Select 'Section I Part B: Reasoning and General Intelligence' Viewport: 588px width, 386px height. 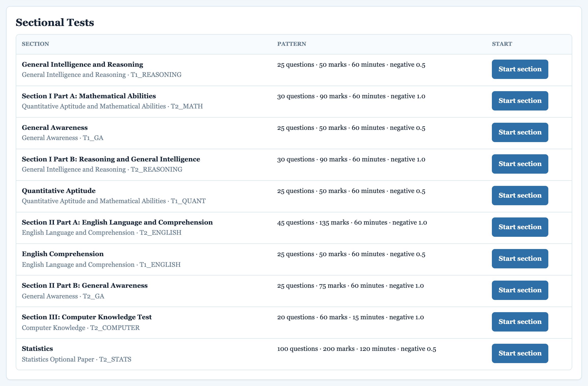pos(111,159)
